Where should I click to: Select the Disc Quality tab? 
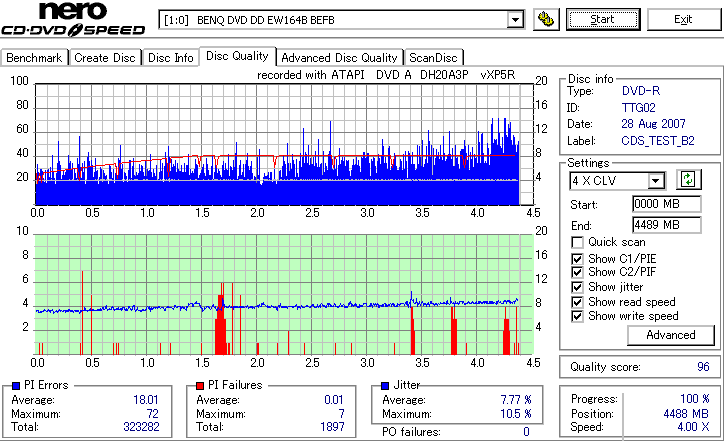tap(237, 56)
